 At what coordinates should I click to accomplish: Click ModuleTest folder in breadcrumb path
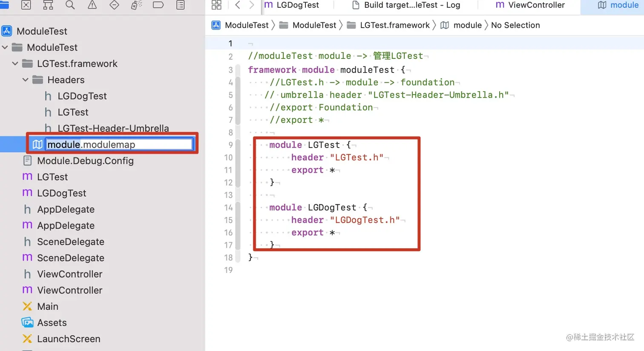click(314, 25)
